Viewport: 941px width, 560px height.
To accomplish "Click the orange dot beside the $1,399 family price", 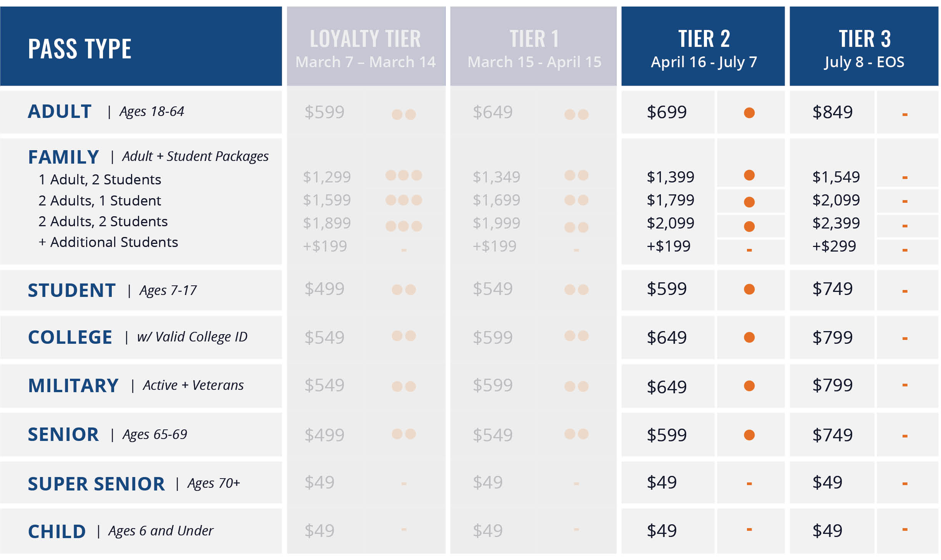I will point(749,175).
